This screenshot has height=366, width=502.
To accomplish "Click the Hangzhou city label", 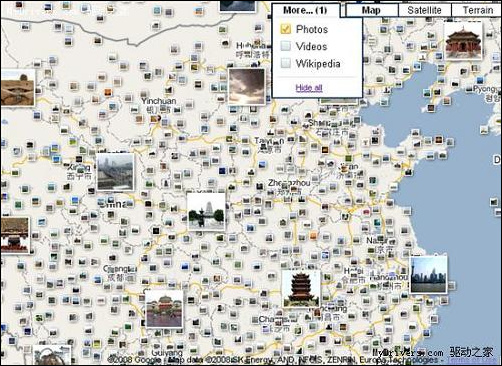I will 389,277.
